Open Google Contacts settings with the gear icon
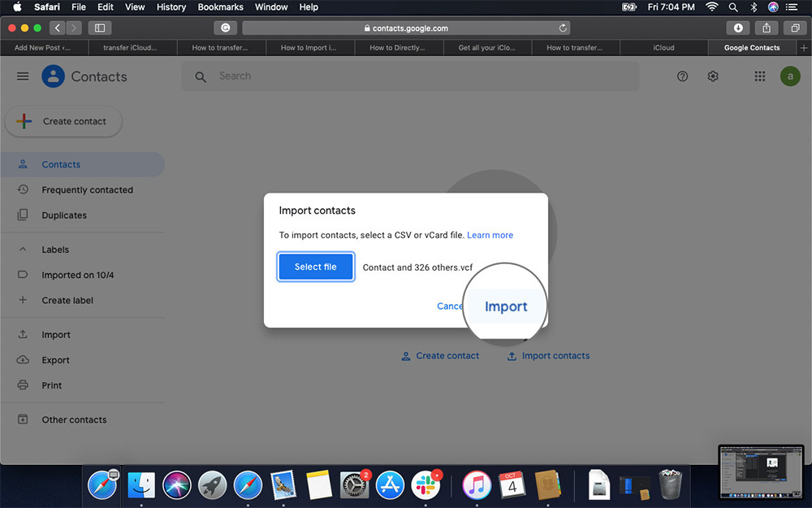The width and height of the screenshot is (812, 508). [713, 76]
